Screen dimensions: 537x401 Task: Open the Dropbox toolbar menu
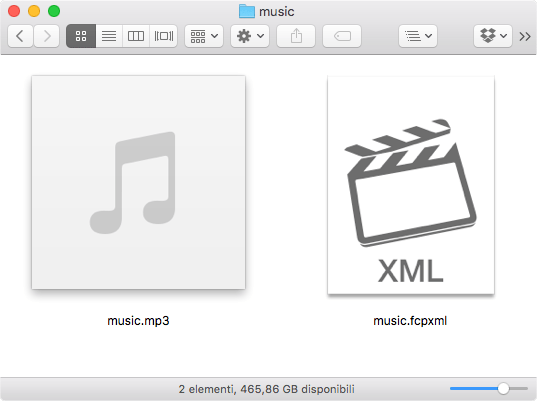pyautogui.click(x=493, y=36)
